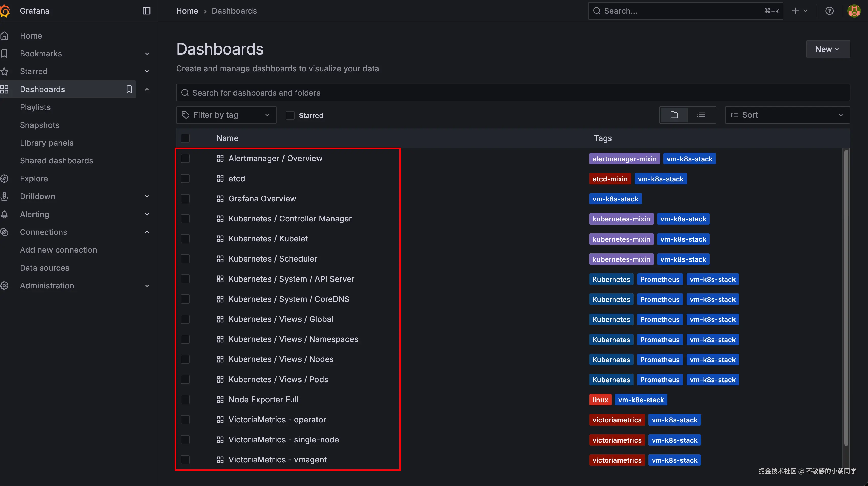Click the dashboards list scrollbar

[x=846, y=298]
